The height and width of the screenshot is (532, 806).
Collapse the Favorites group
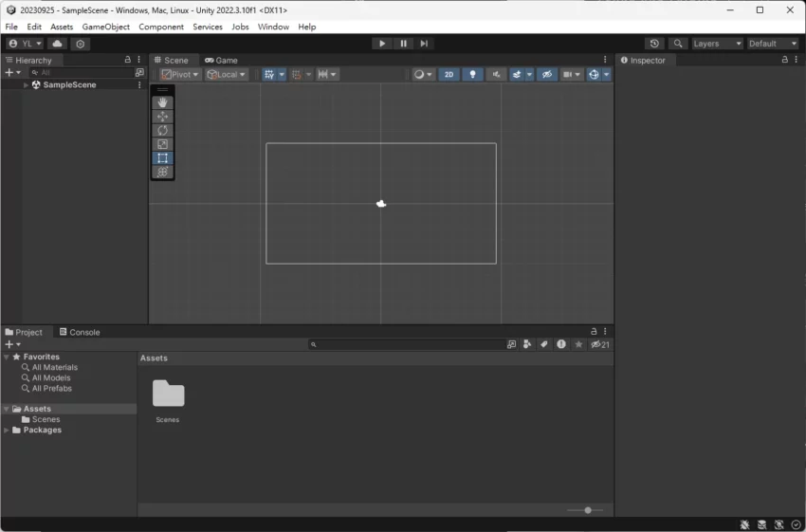7,357
